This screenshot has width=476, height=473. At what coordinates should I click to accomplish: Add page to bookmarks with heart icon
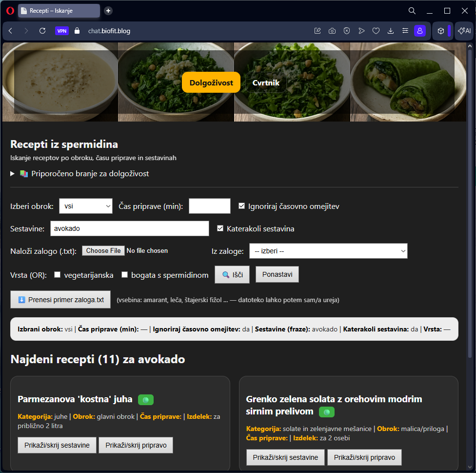376,31
